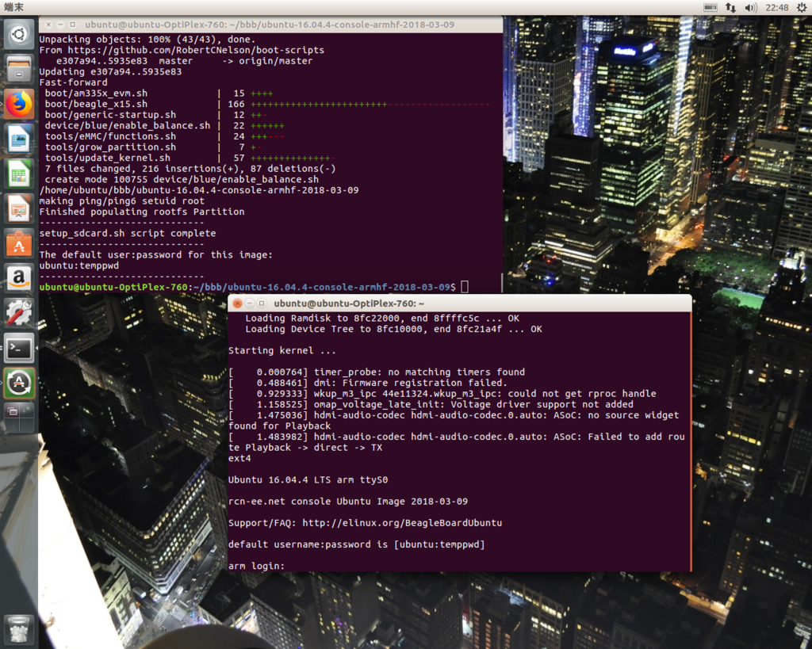This screenshot has height=649, width=812.
Task: Click the 'Starting kernel ...' line
Action: pyautogui.click(x=282, y=351)
